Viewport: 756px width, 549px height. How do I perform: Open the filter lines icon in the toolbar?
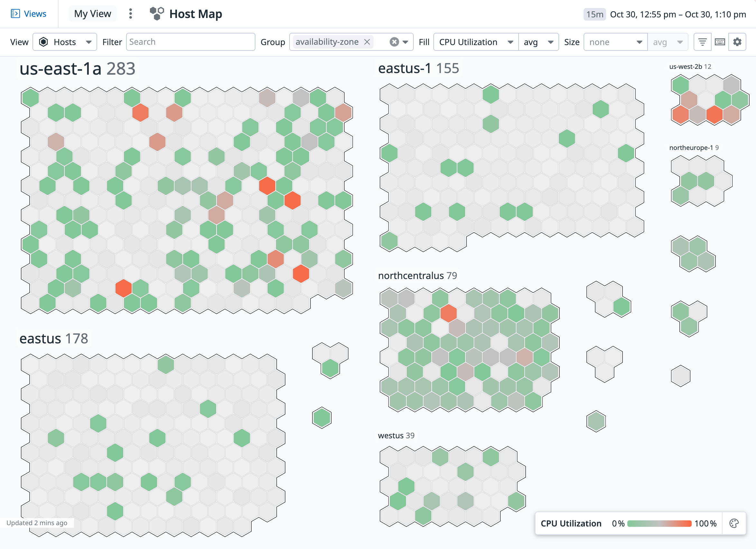point(702,42)
